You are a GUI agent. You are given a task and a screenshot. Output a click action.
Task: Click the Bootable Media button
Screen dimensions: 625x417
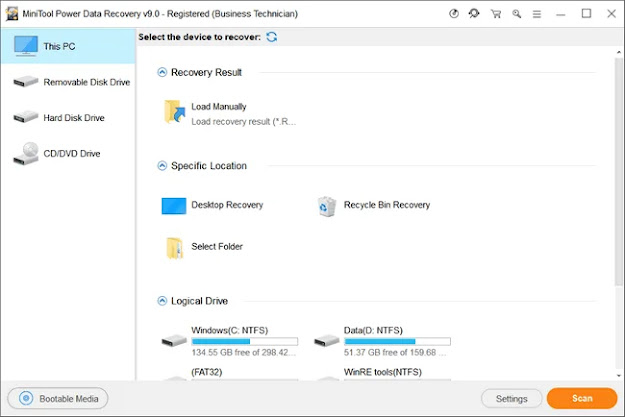(x=58, y=398)
